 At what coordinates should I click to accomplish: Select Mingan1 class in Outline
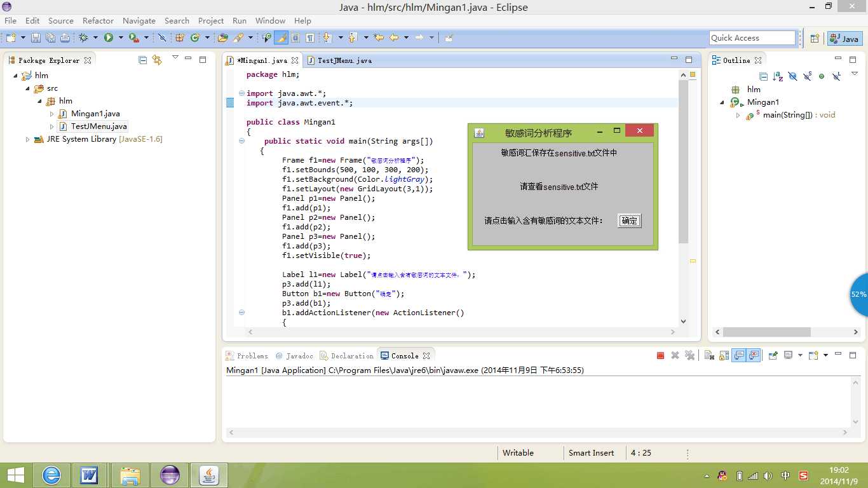coord(763,102)
